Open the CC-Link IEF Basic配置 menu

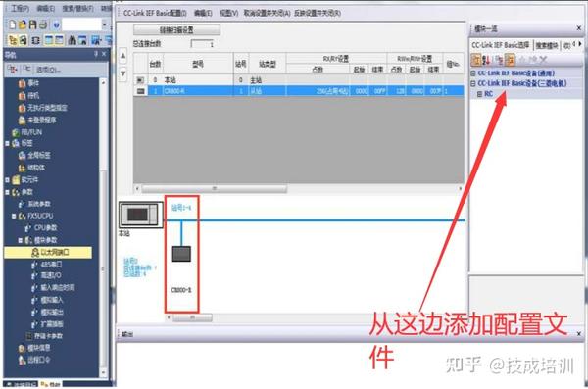(x=155, y=13)
